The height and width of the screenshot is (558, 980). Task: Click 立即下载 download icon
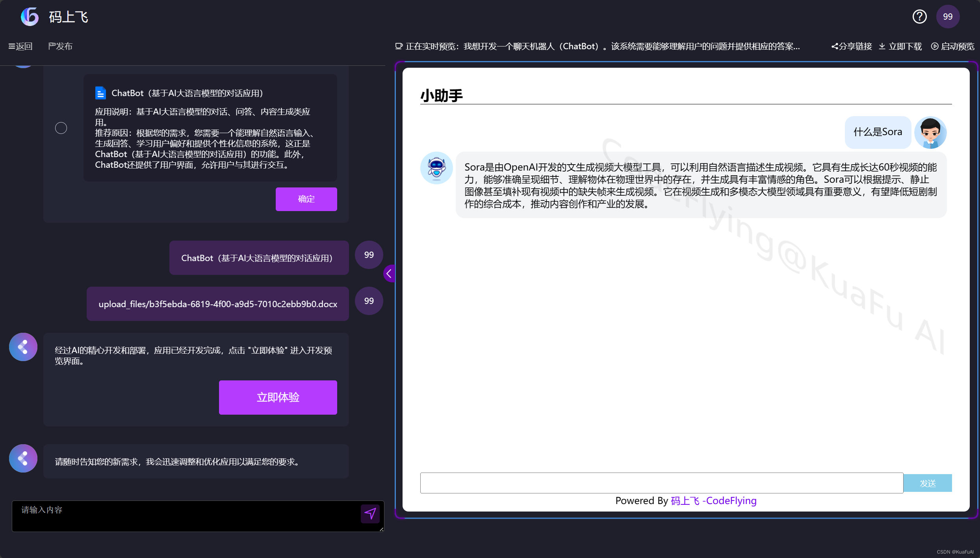point(882,46)
